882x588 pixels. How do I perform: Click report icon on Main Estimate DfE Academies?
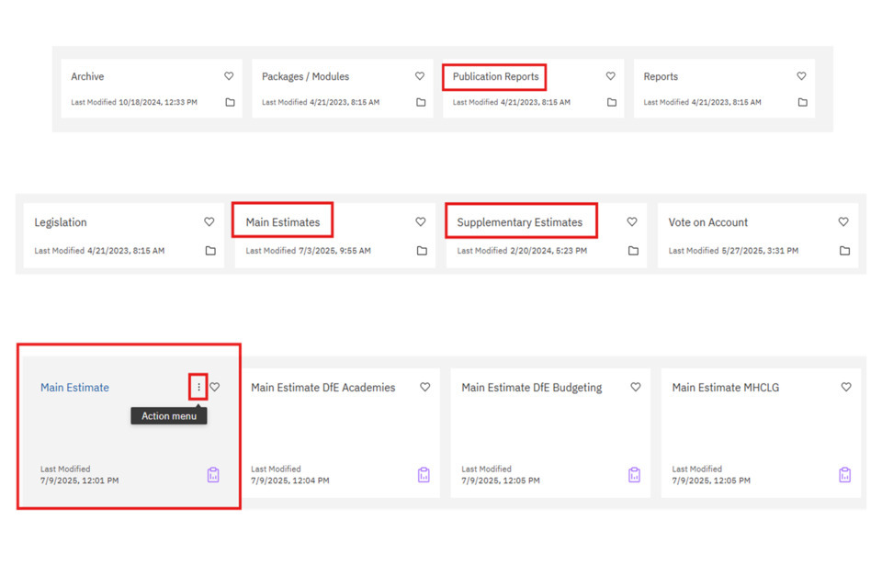(424, 475)
